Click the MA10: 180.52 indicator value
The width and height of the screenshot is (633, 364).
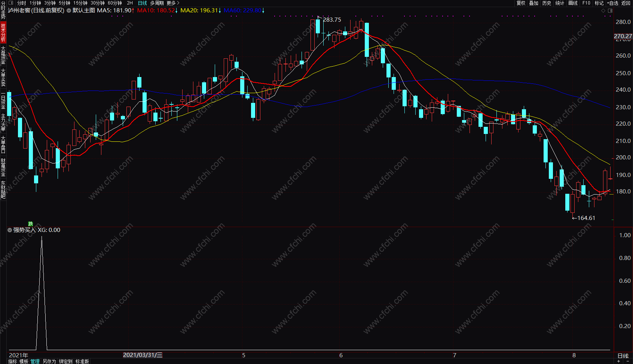(158, 10)
